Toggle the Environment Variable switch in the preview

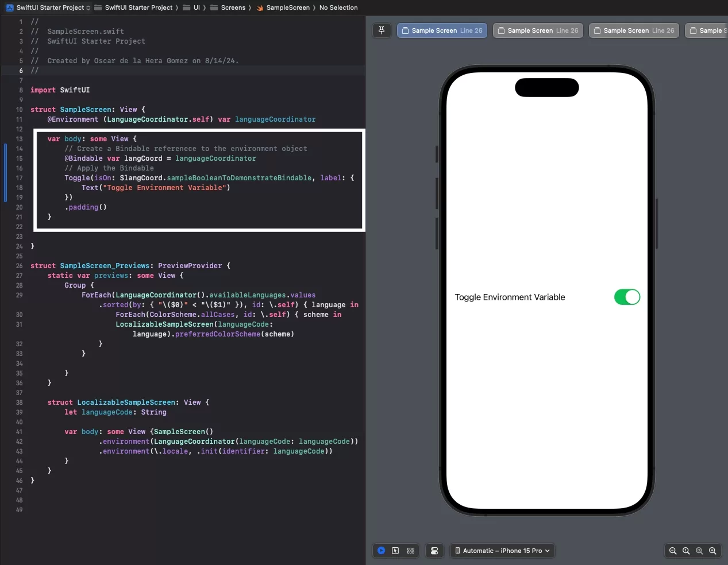(627, 297)
